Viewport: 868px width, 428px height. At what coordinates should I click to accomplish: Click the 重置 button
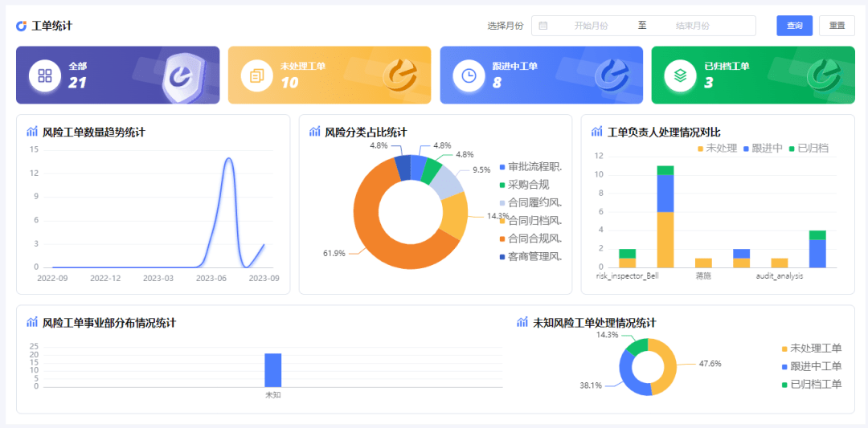click(837, 26)
